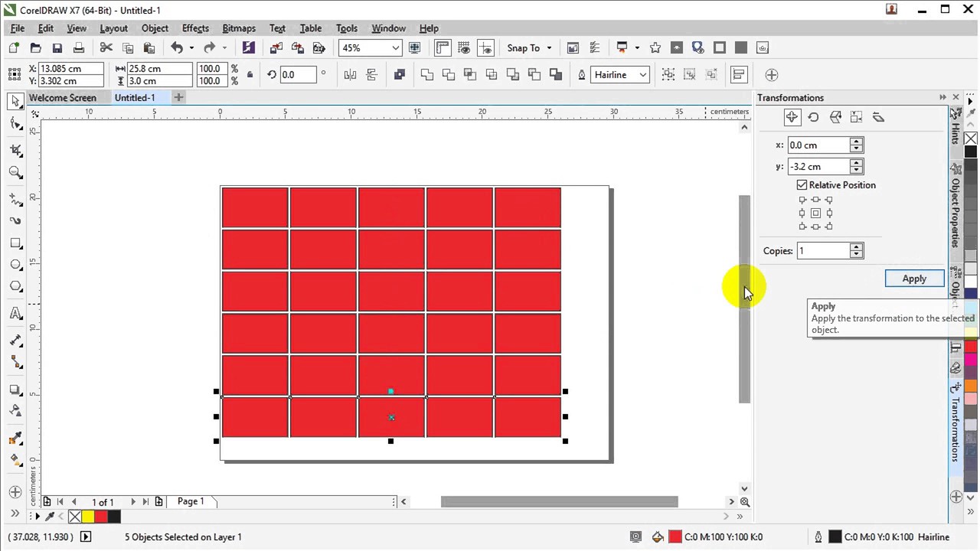Open the zoom level dropdown

click(x=395, y=47)
